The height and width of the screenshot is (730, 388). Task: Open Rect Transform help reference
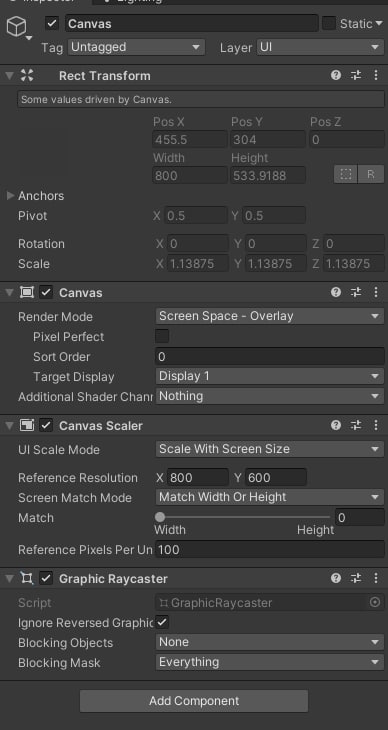[335, 75]
